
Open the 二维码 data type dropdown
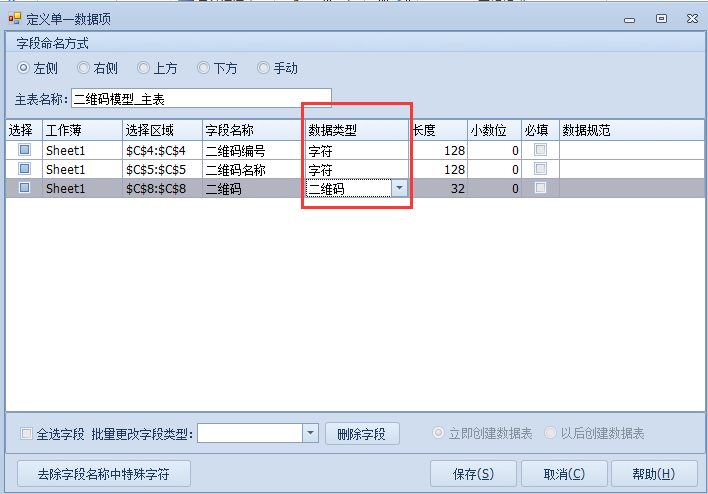coord(399,188)
